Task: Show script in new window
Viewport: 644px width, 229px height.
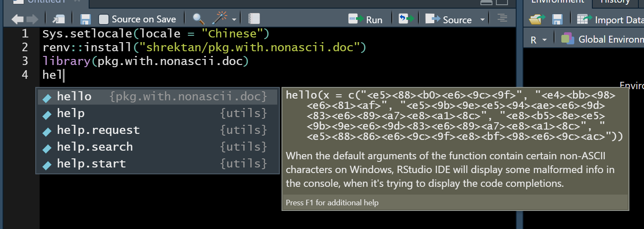Action: point(59,19)
